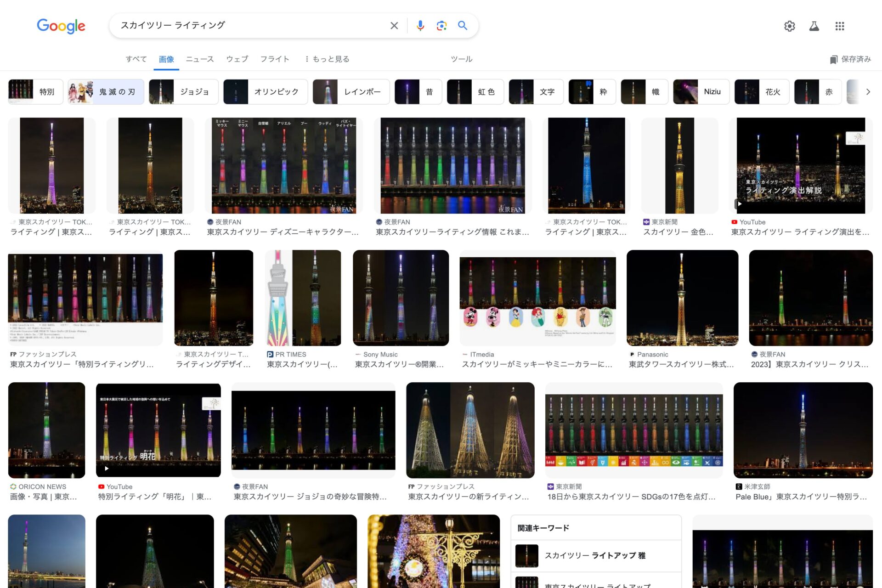The image size is (882, 588).
Task: Filter by the 昔 chip
Action: point(418,92)
